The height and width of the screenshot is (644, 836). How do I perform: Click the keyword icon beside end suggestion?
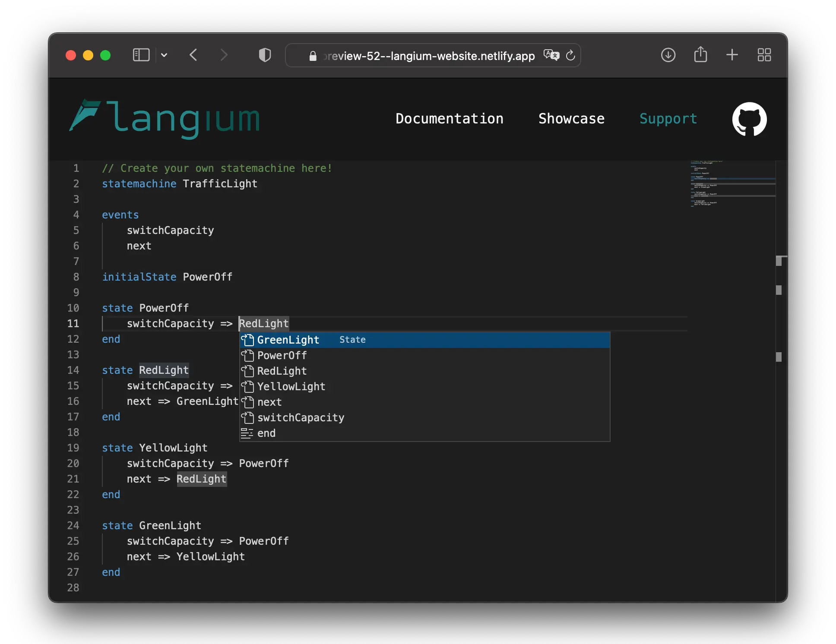click(x=247, y=433)
